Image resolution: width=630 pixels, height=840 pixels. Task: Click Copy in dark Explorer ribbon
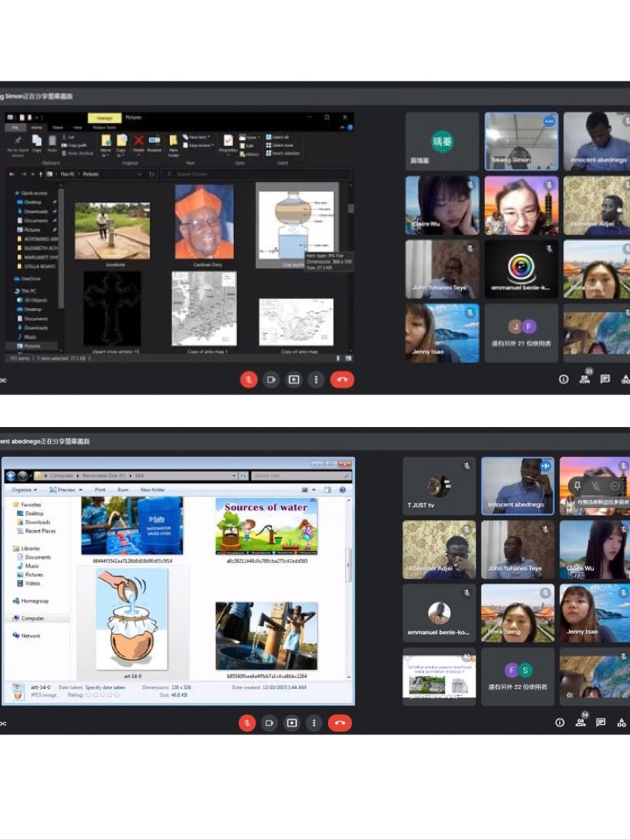[x=37, y=143]
